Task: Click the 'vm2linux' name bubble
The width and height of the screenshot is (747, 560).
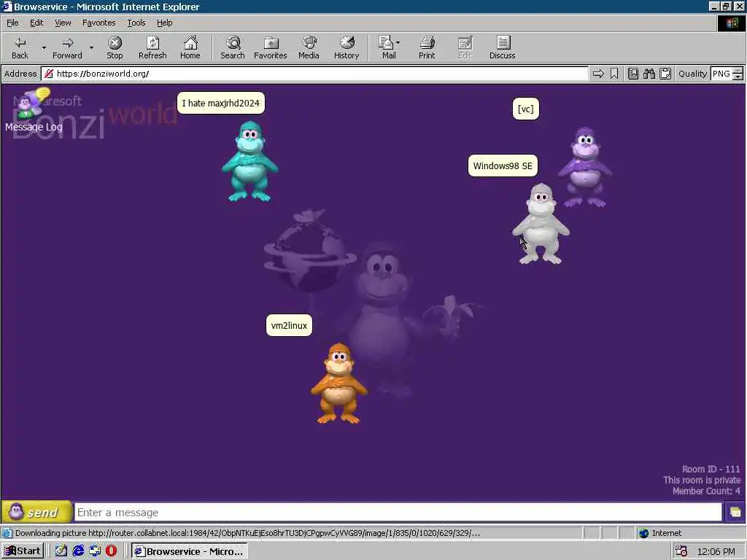Action: [x=289, y=325]
